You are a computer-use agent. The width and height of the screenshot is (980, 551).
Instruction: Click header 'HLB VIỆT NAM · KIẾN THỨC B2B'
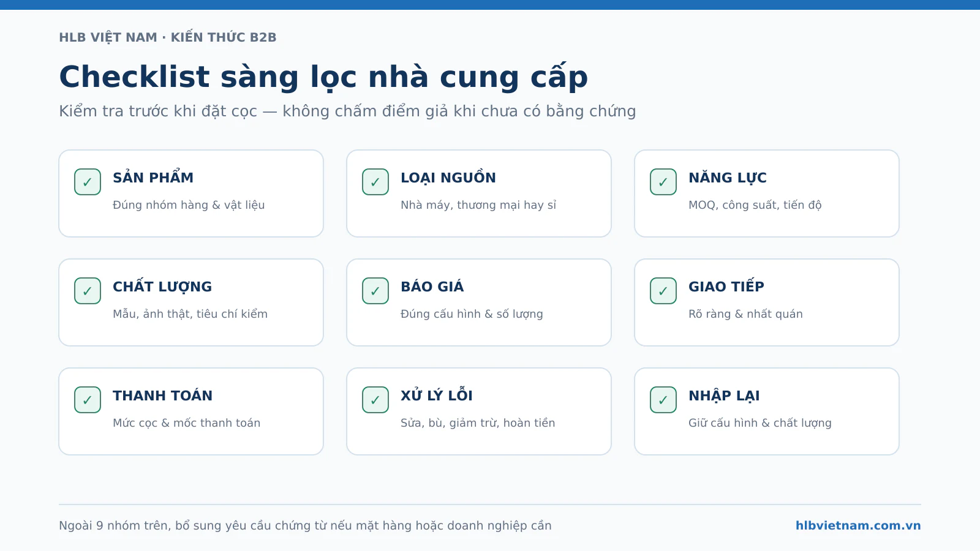pyautogui.click(x=168, y=37)
